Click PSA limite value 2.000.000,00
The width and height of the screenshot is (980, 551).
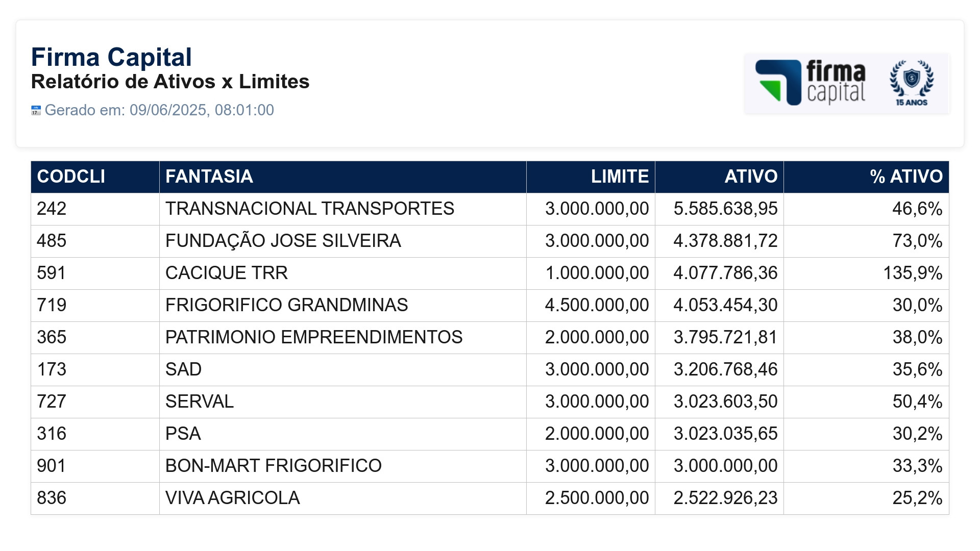[597, 434]
